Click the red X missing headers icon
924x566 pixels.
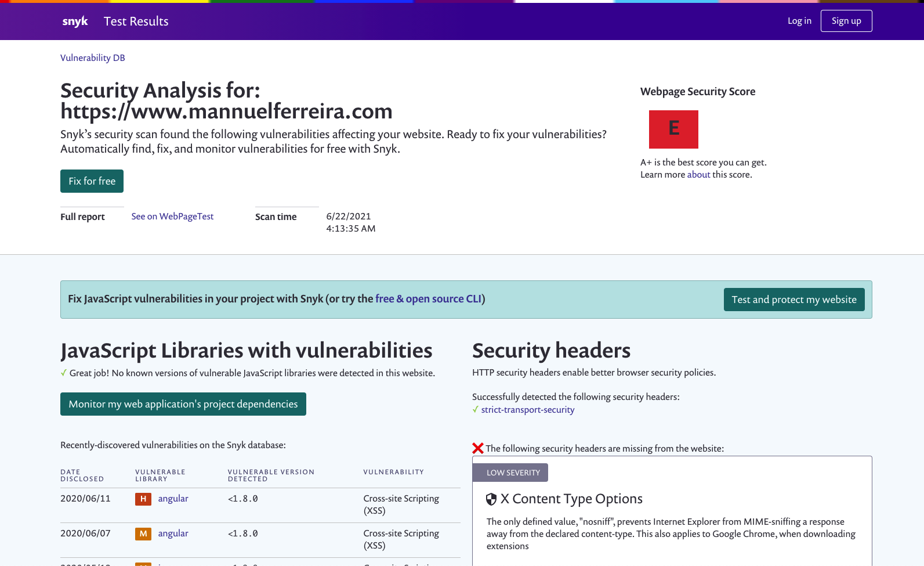coord(478,448)
